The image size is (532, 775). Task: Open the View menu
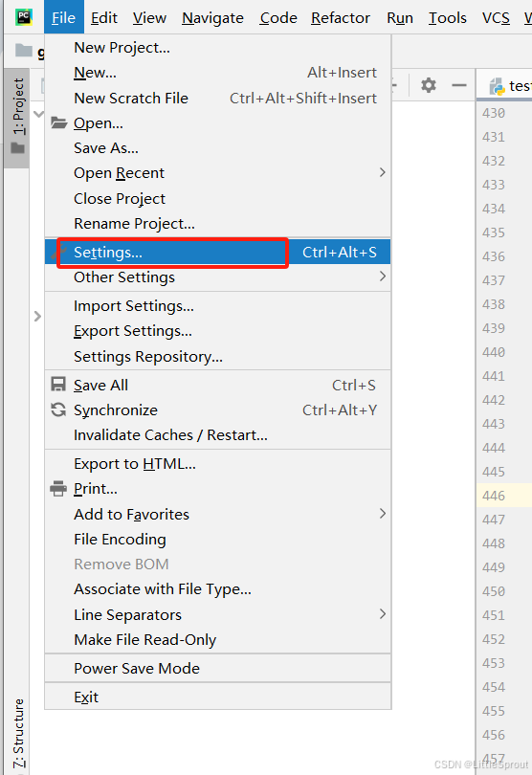(x=149, y=18)
